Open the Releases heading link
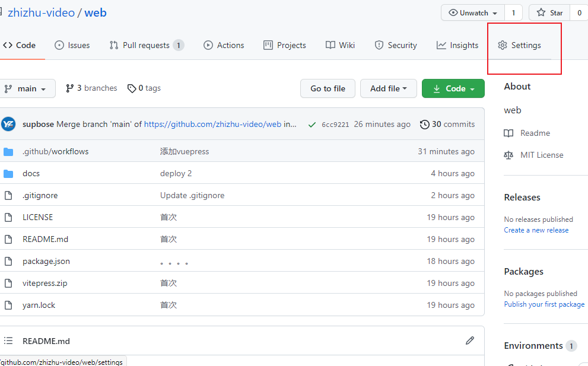588x366 pixels. coord(522,198)
